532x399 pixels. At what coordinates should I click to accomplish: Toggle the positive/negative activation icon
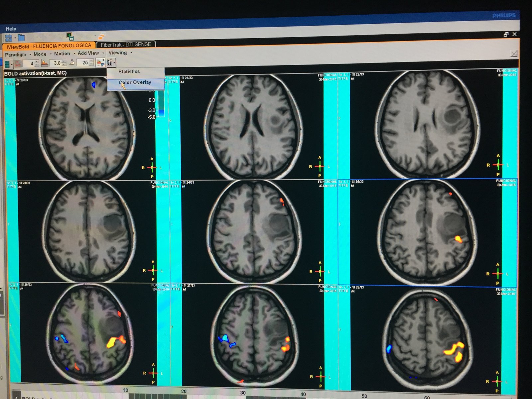100,62
